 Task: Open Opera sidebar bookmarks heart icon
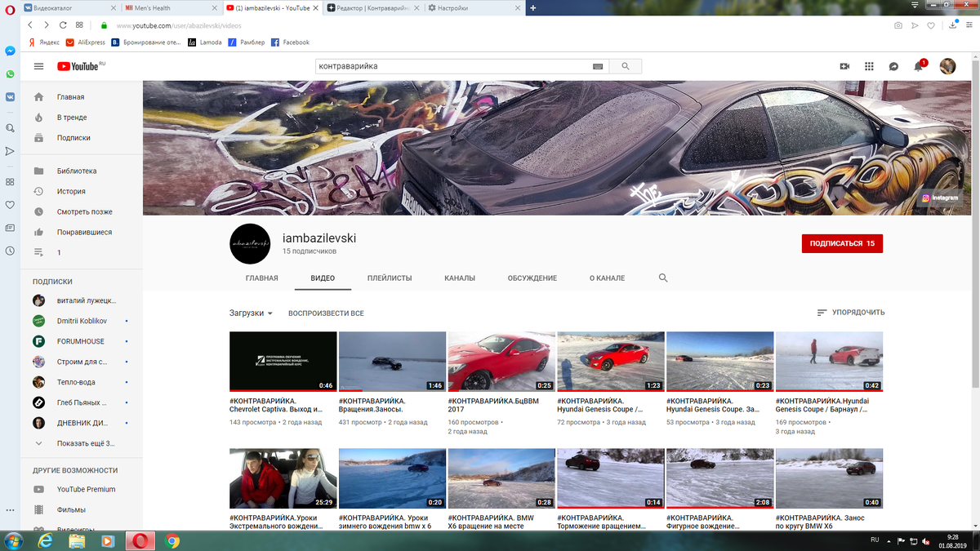coord(10,205)
